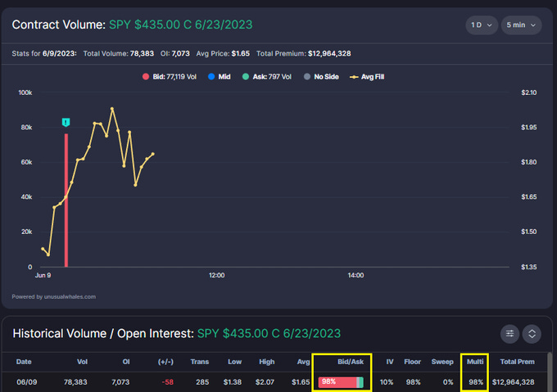
Task: Sort by the High column header
Action: point(267,362)
